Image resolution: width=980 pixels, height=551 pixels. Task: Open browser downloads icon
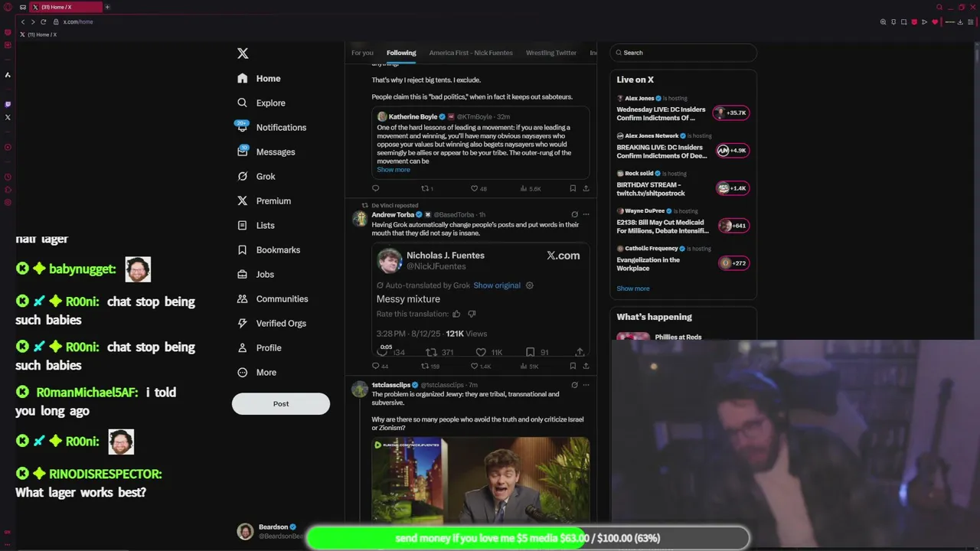point(960,22)
